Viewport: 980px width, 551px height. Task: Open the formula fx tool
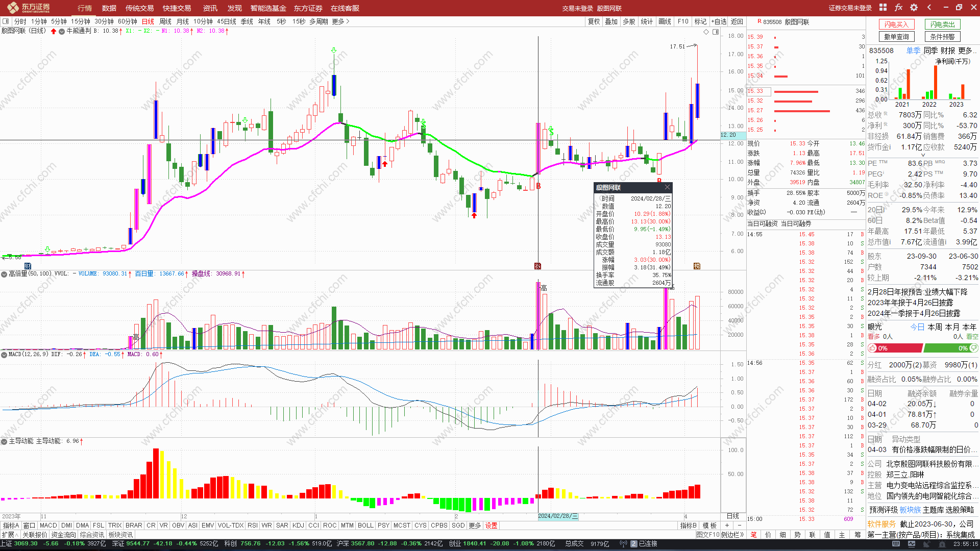click(x=898, y=8)
